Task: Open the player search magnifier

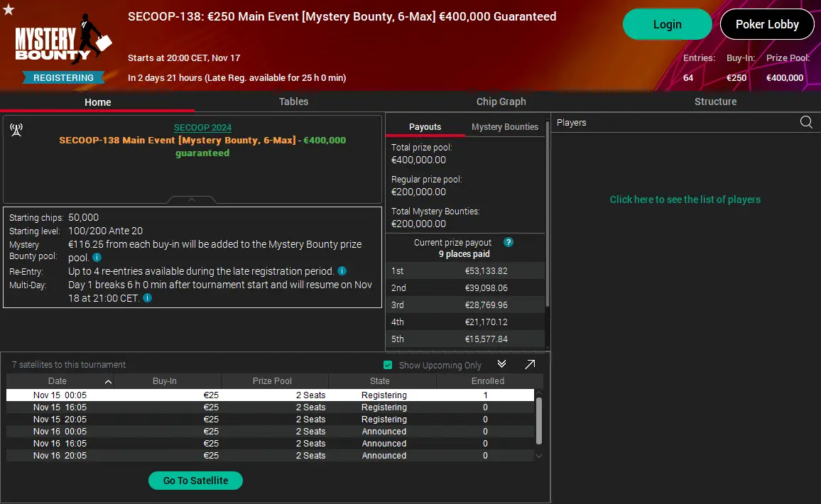Action: (806, 122)
